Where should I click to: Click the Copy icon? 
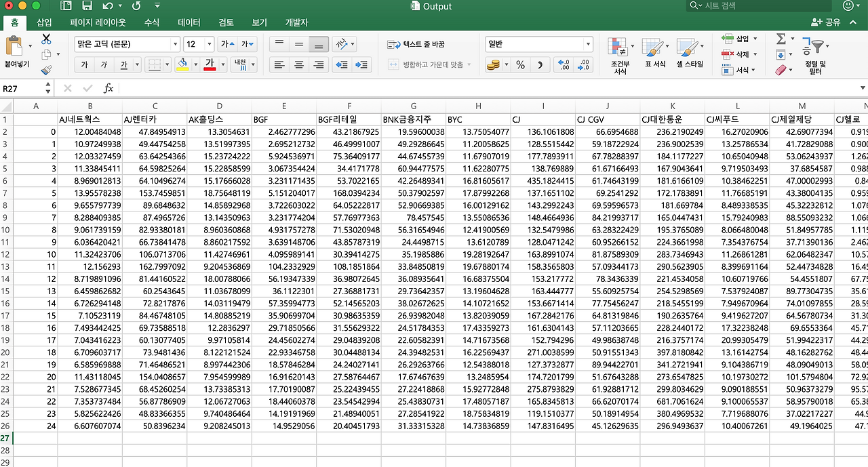[x=46, y=54]
